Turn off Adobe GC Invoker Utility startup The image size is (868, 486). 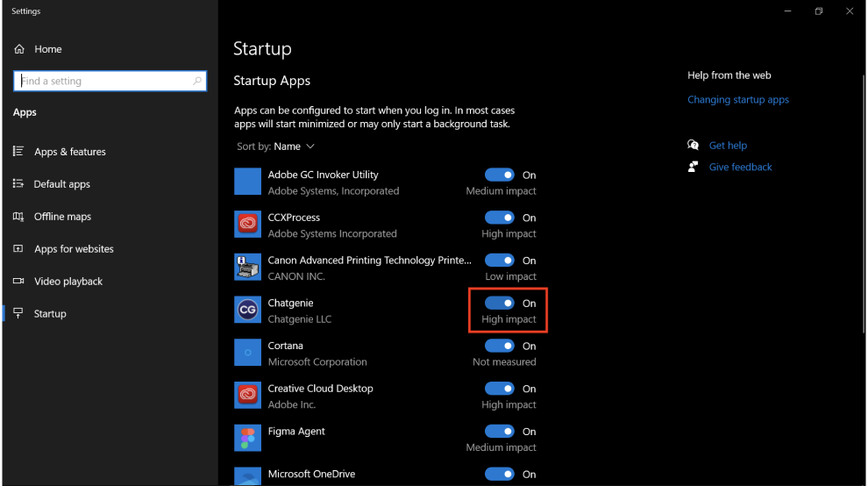(x=500, y=175)
